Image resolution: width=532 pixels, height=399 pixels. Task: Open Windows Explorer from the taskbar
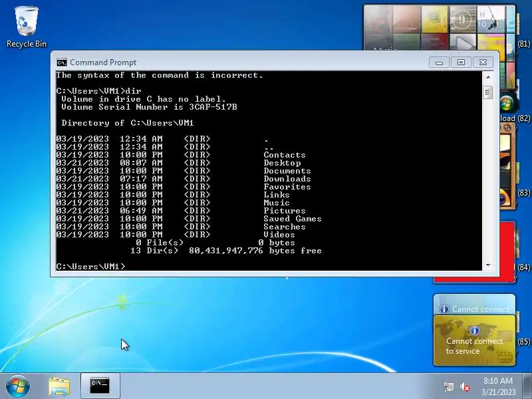pyautogui.click(x=59, y=386)
